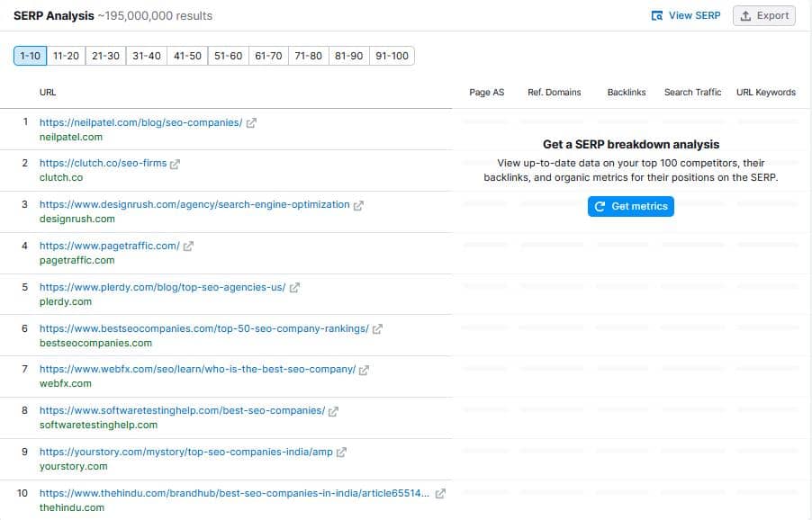Click the green softwaretestinghelp.com domain text
The height and width of the screenshot is (520, 812).
98,425
